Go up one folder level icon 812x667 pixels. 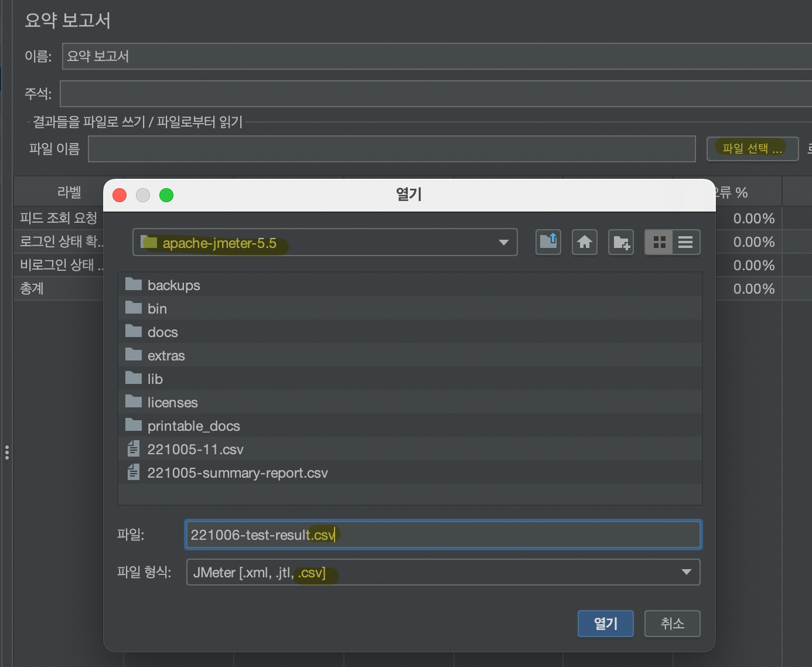pos(548,242)
